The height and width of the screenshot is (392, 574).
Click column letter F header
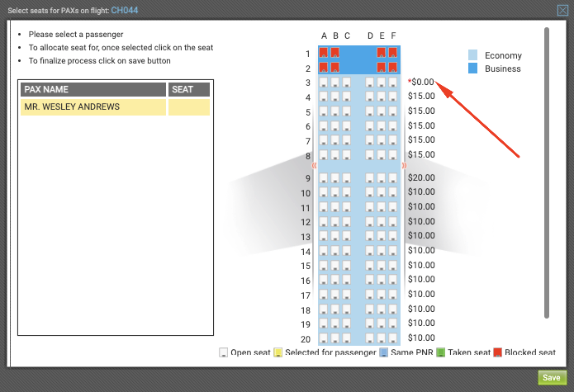click(393, 35)
